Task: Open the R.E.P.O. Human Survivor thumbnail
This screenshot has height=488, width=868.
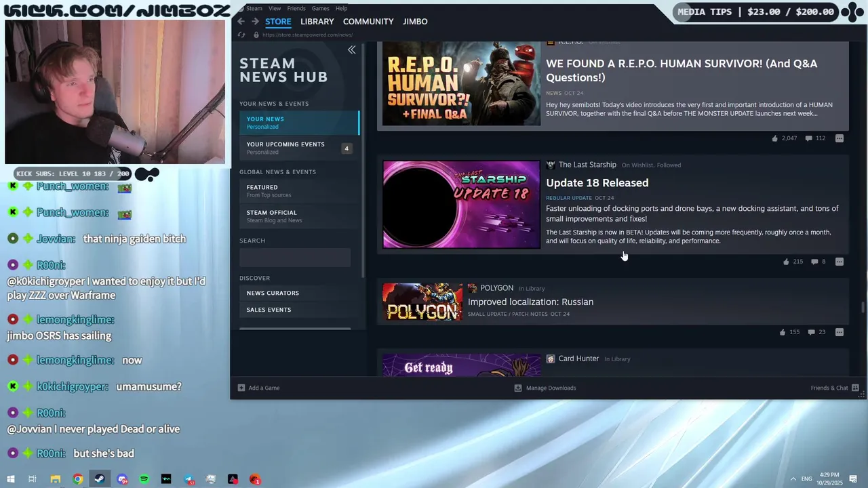Action: (x=461, y=83)
